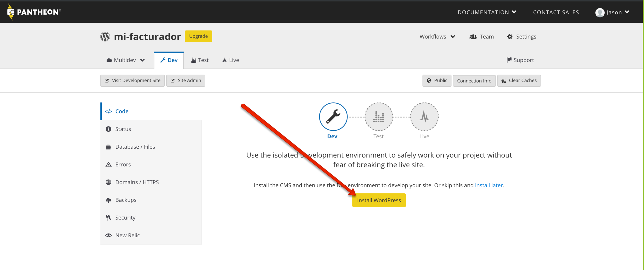Click the Team people icon
This screenshot has height=270, width=644.
coord(473,37)
